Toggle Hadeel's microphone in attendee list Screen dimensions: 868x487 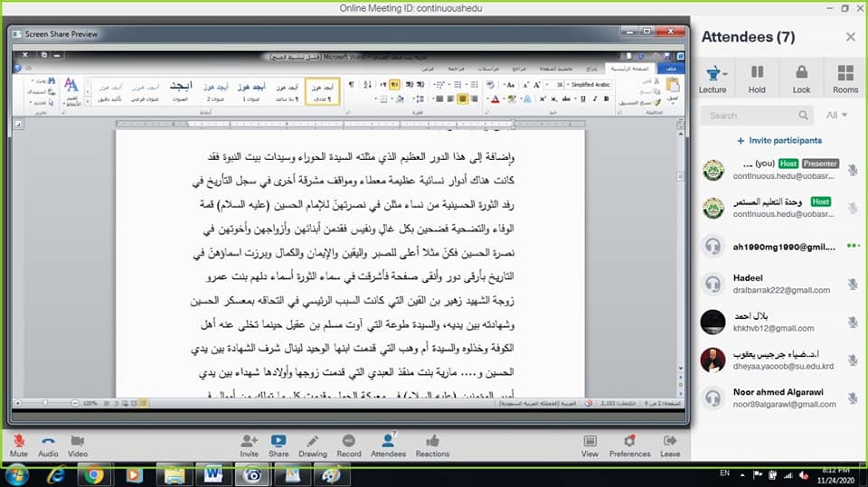(x=852, y=285)
